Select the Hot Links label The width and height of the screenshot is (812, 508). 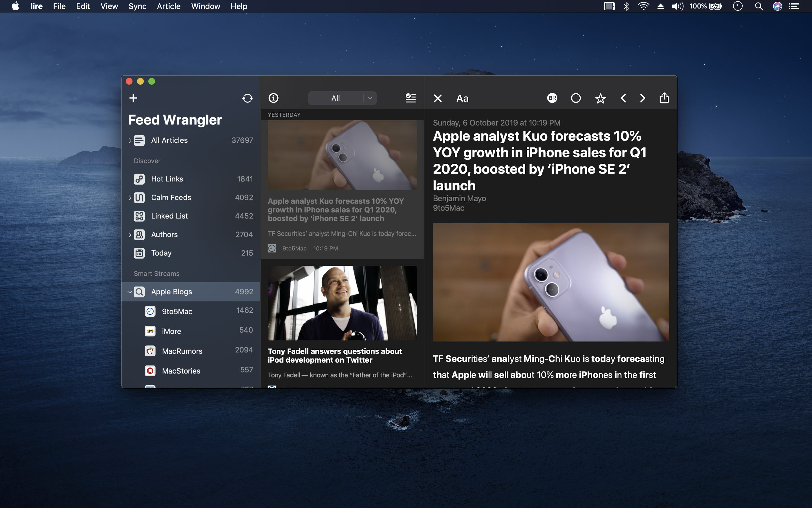point(167,179)
